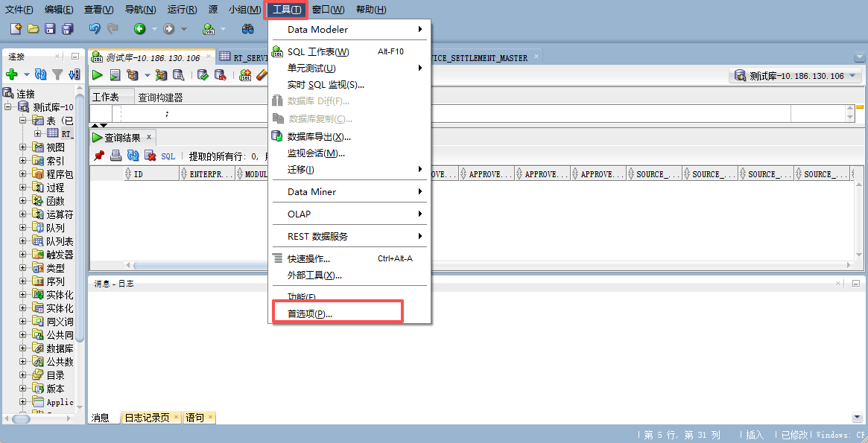Open the 文件(F) menu
868x443 pixels.
click(x=19, y=10)
